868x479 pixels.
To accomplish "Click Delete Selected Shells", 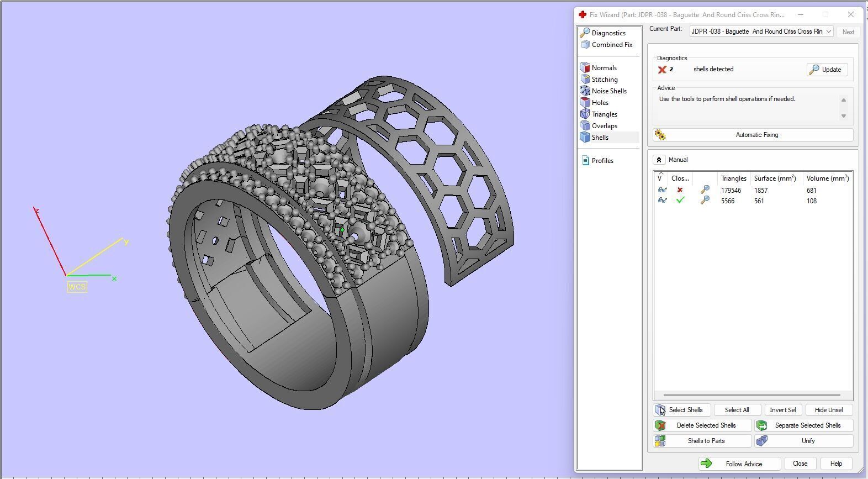I will click(702, 425).
